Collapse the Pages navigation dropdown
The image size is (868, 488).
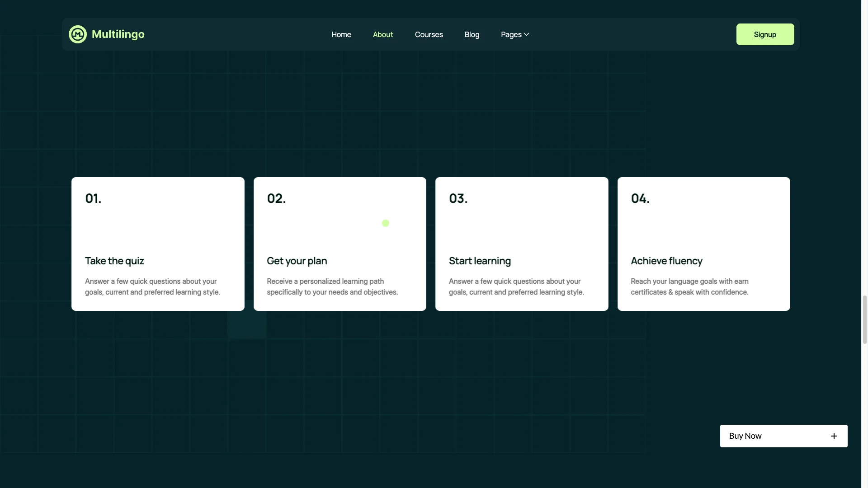pos(514,34)
